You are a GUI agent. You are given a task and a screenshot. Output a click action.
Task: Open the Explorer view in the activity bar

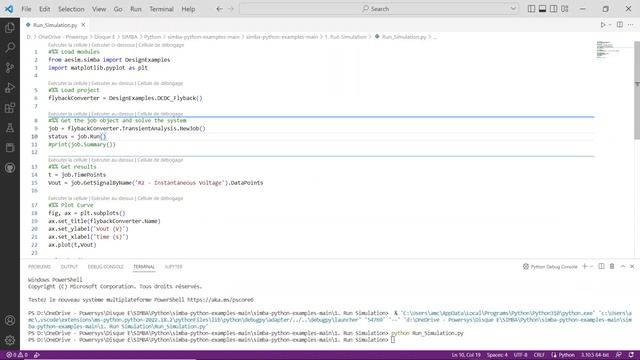(10, 27)
